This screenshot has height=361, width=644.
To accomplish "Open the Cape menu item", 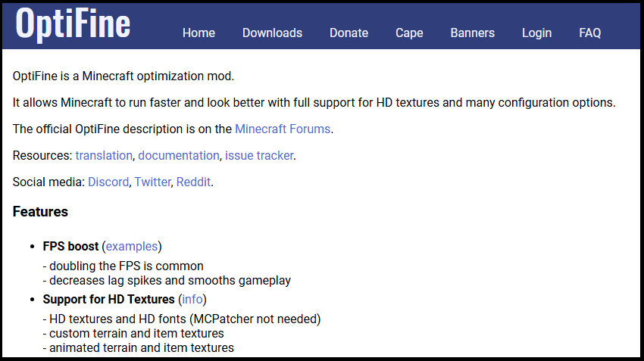I will (x=409, y=33).
